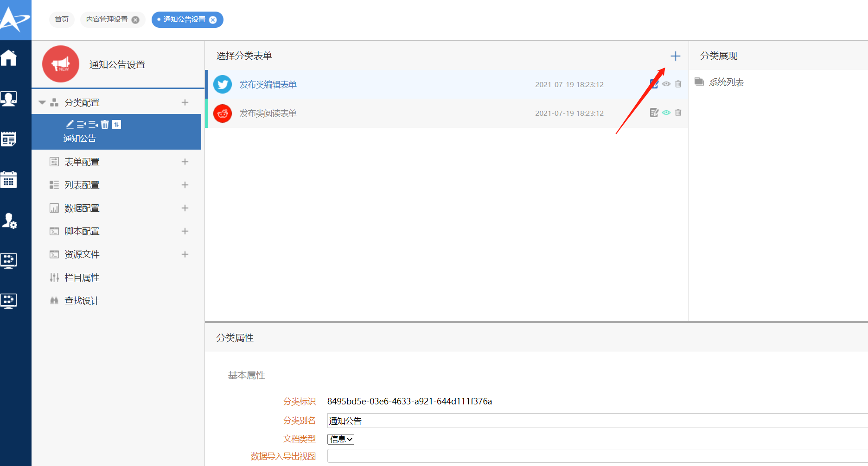Click the trash icon above 通知公告

105,124
